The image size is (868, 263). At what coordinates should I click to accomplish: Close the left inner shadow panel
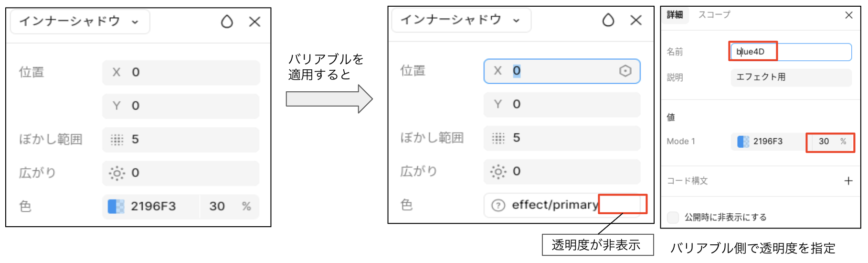point(254,22)
